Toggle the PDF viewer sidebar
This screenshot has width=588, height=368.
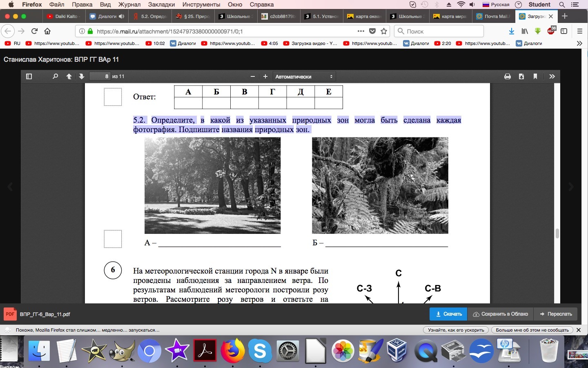point(29,76)
